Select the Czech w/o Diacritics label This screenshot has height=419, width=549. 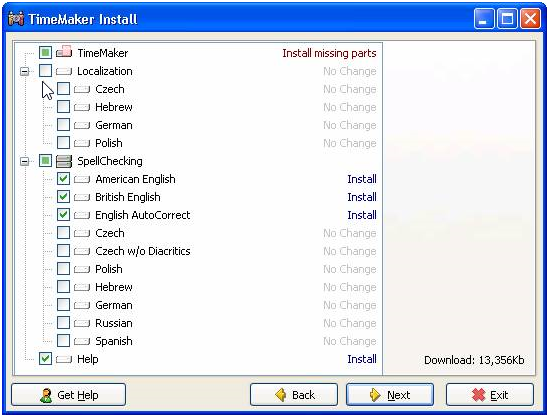[x=143, y=251]
